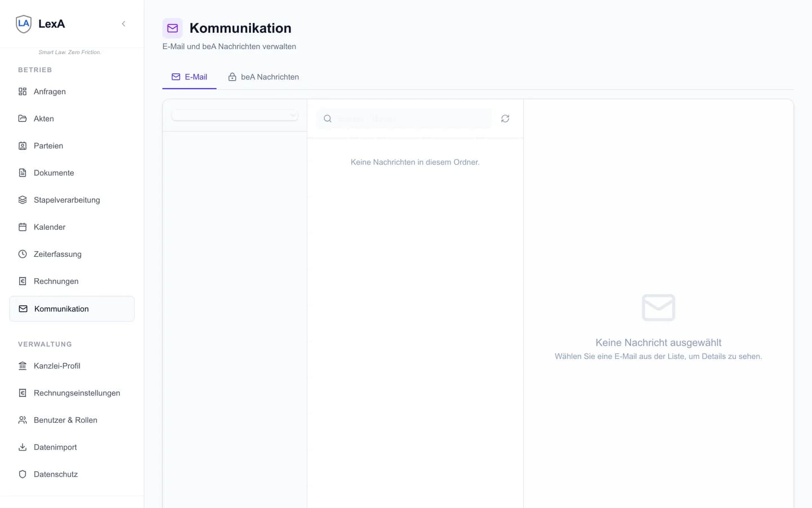Navigate to Rechnungseinstellungen
This screenshot has width=812, height=508.
pyautogui.click(x=77, y=393)
